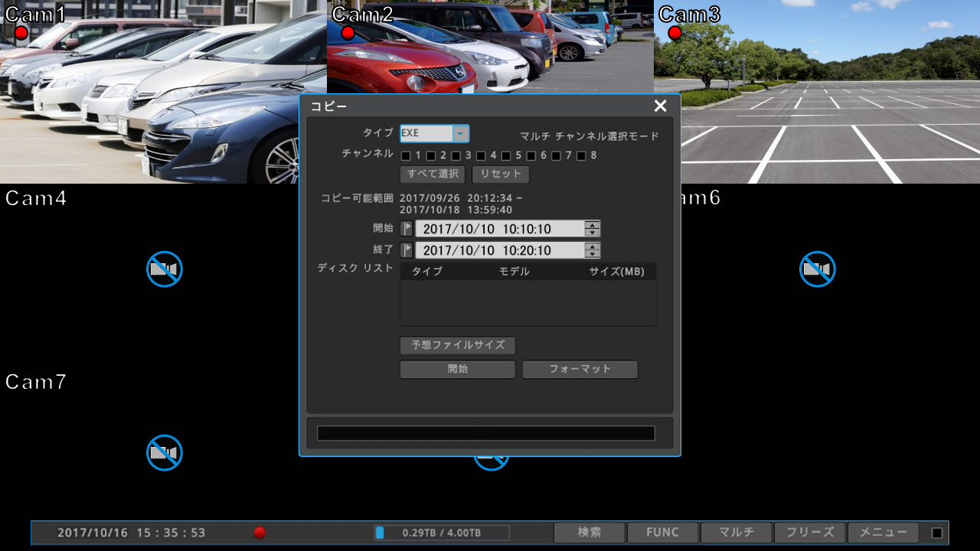The width and height of the screenshot is (980, 551).
Task: Click the Cam1 recording indicator dot
Action: click(21, 33)
